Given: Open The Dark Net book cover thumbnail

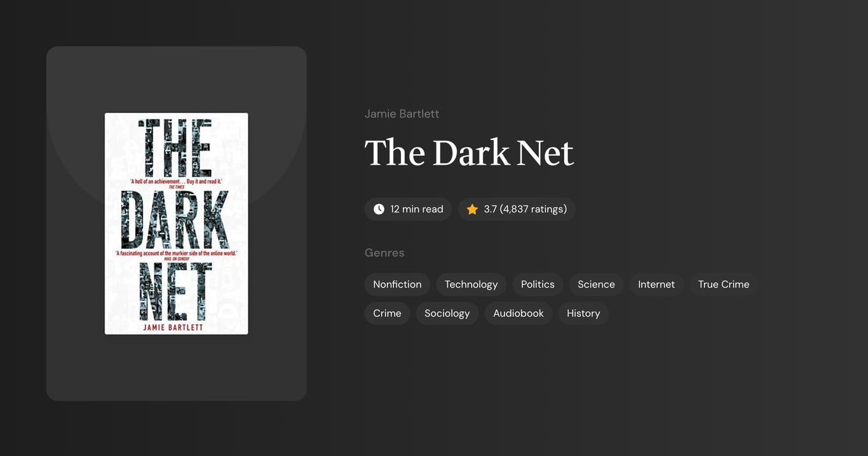Looking at the screenshot, I should (177, 223).
